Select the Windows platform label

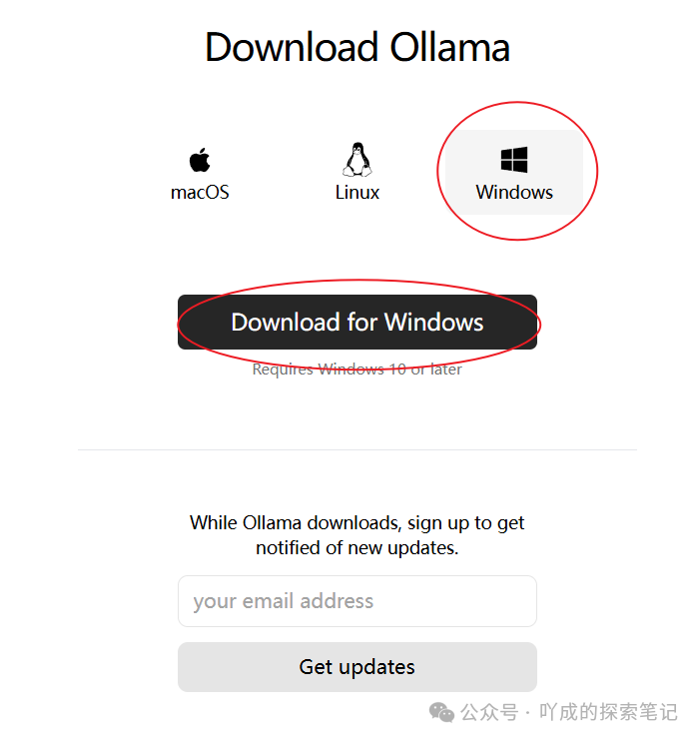point(514,193)
